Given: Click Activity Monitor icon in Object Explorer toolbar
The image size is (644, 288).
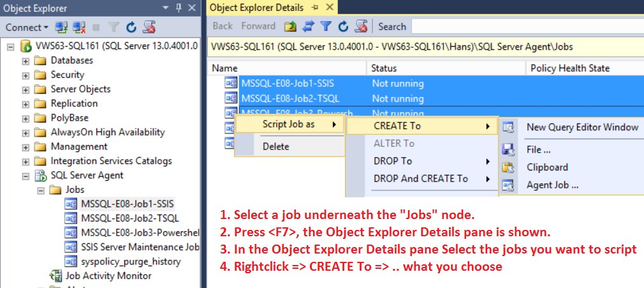Looking at the screenshot, I should [x=149, y=27].
